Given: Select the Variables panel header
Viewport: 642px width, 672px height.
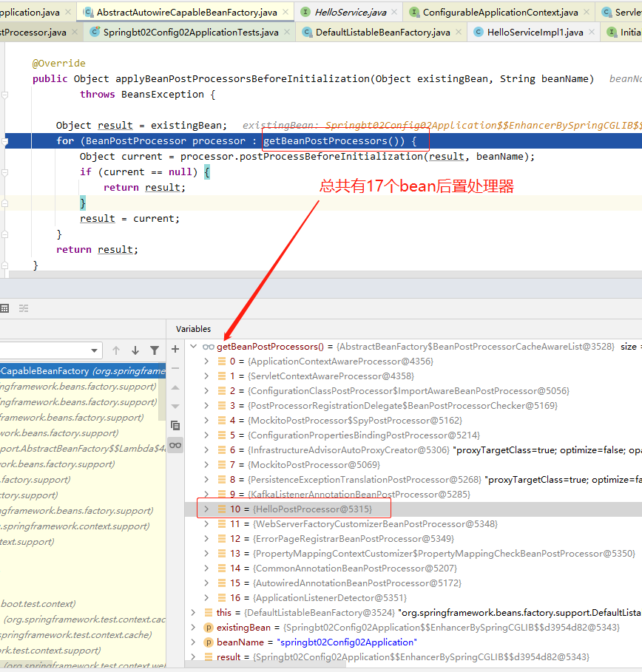Looking at the screenshot, I should point(193,329).
